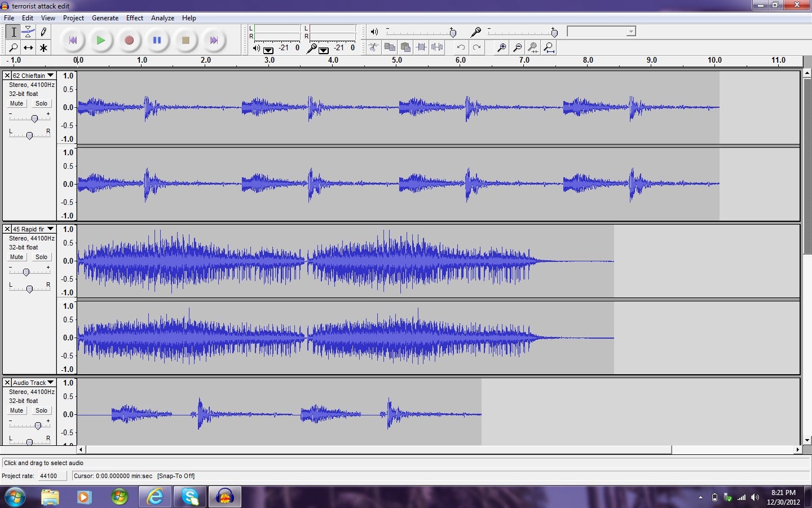Select the Draw (pencil) tool
The height and width of the screenshot is (508, 812).
click(x=43, y=32)
